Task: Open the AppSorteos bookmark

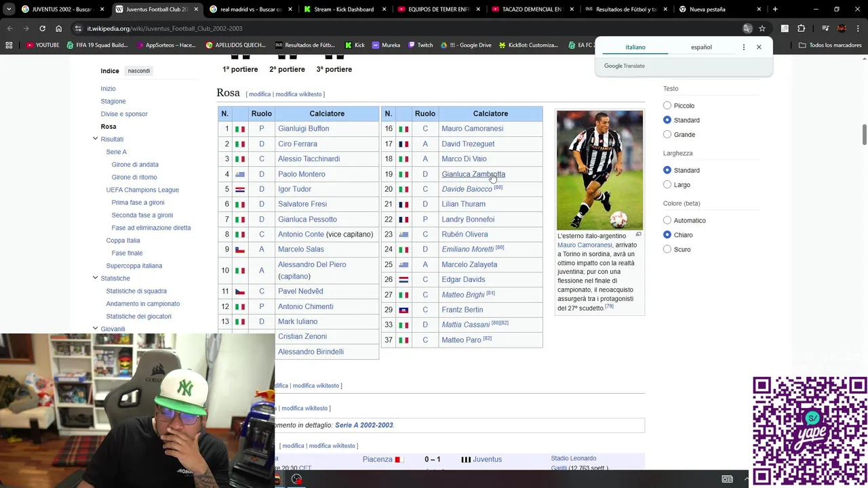Action: click(166, 45)
